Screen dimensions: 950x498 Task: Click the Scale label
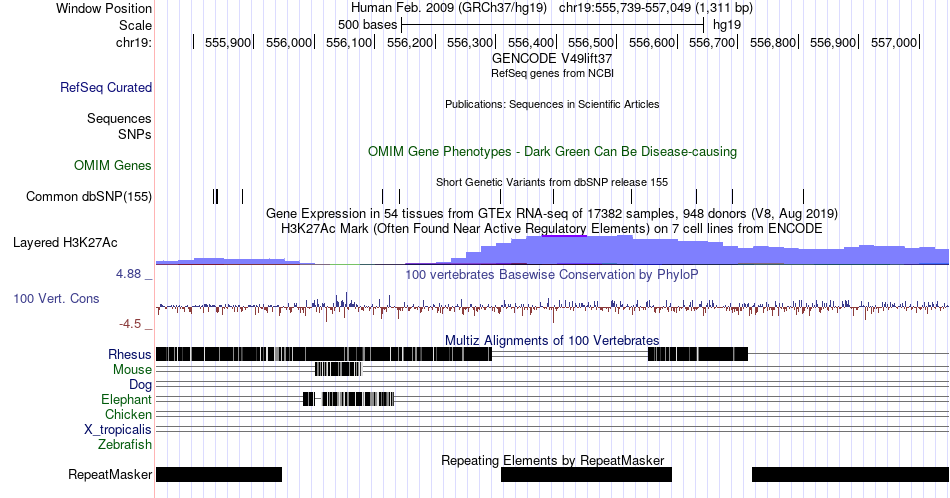point(136,25)
